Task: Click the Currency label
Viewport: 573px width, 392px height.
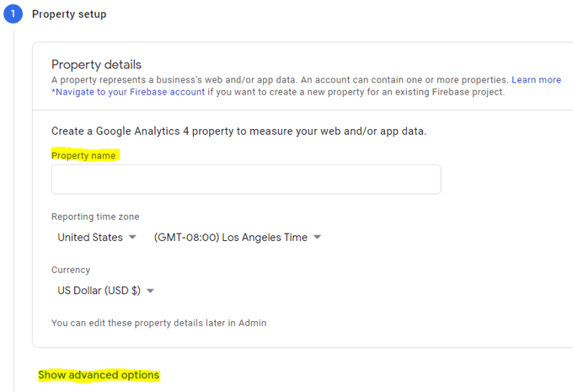Action: click(x=71, y=270)
